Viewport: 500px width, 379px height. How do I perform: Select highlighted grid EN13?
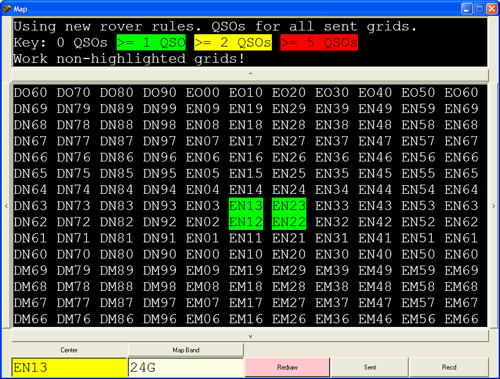[246, 206]
